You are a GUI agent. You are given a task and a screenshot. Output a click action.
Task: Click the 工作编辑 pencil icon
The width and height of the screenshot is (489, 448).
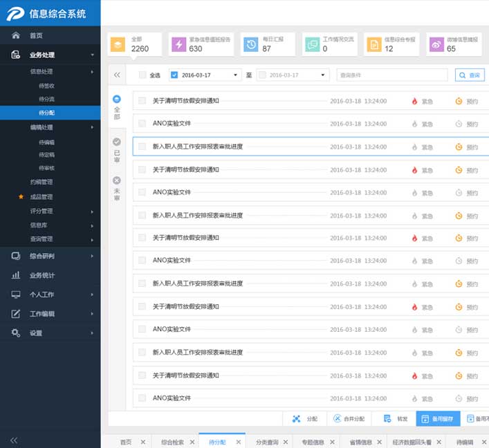[16, 314]
